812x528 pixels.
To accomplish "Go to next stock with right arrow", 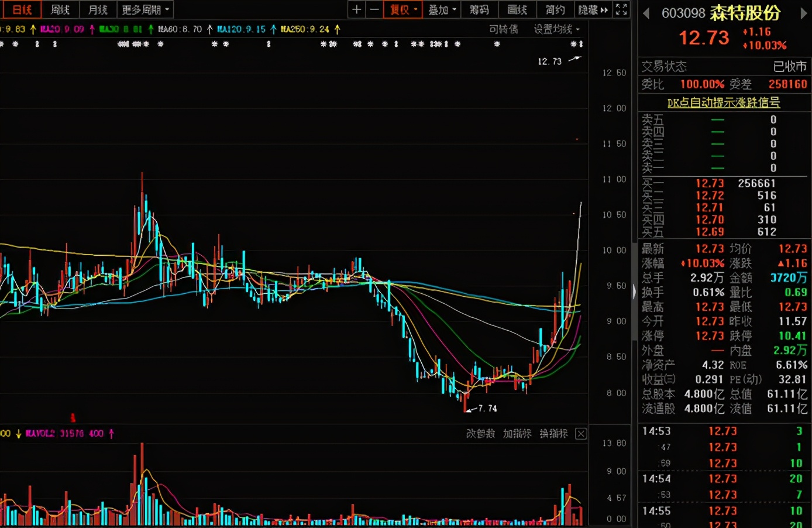I will coord(803,13).
